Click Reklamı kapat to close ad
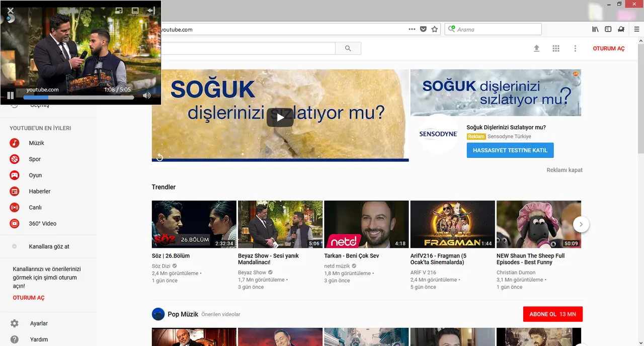Screen dimensions: 644x346 [x=565, y=170]
